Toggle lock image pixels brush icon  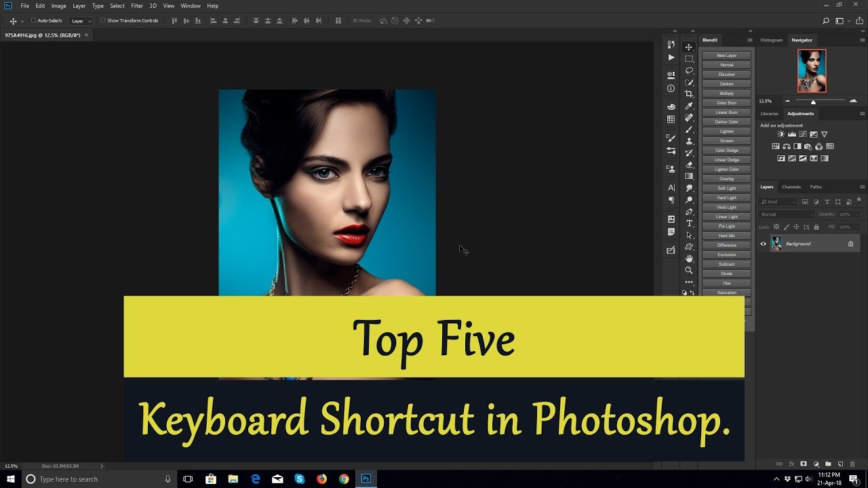click(787, 226)
